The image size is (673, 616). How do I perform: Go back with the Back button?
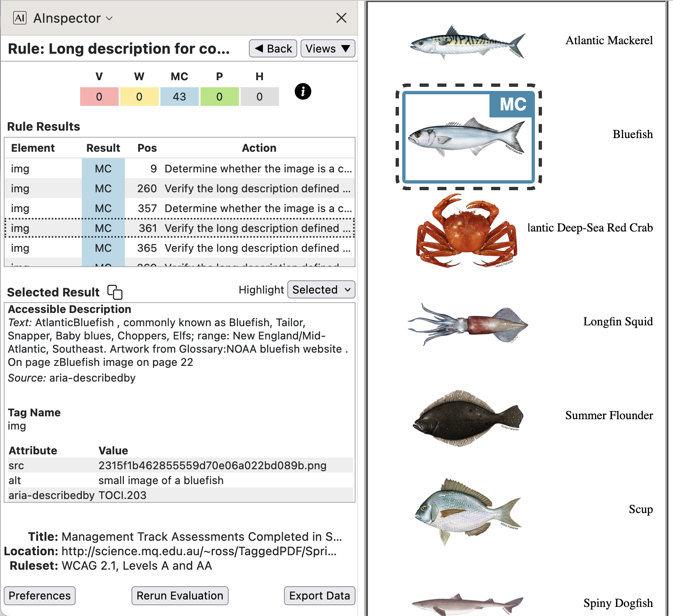[x=273, y=49]
